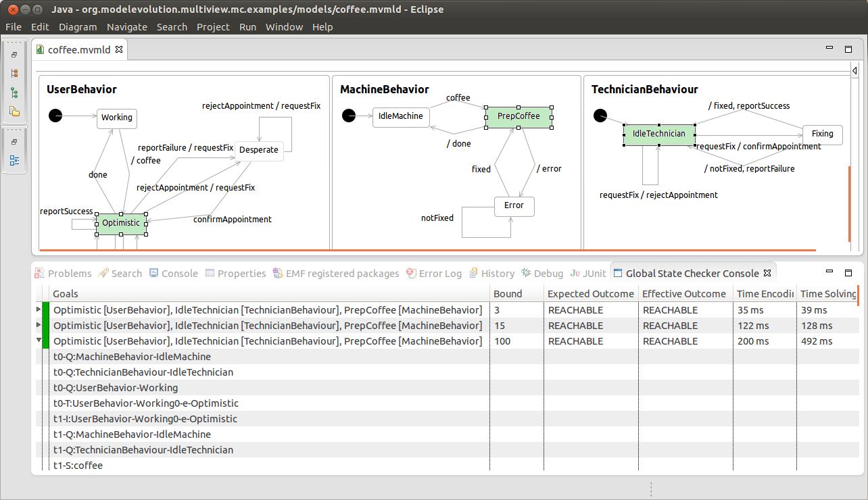This screenshot has height=500, width=868.
Task: Click the blue Outline icon in lower sidebar
Action: tap(15, 160)
